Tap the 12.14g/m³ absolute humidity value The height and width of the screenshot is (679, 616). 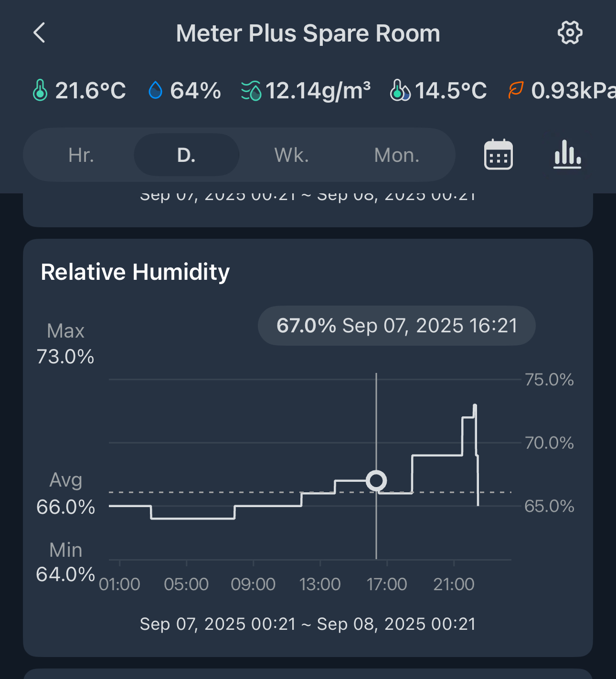click(318, 90)
